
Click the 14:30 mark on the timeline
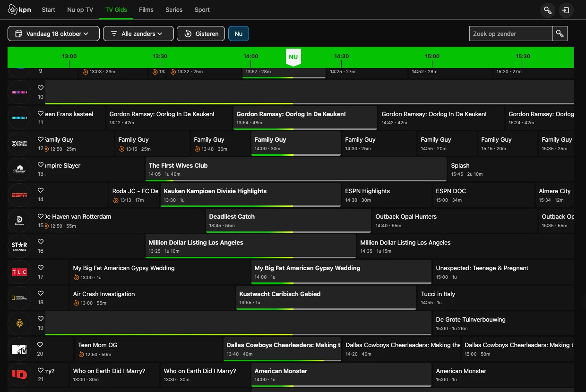coord(342,56)
